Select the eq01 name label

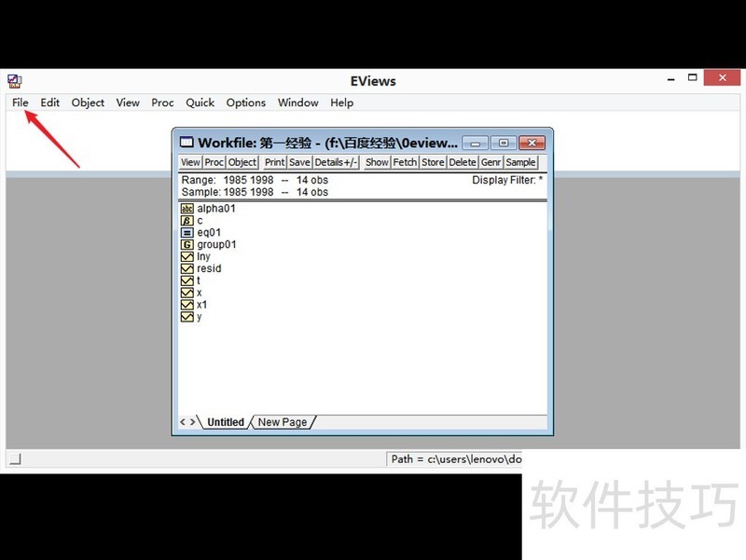tap(209, 232)
